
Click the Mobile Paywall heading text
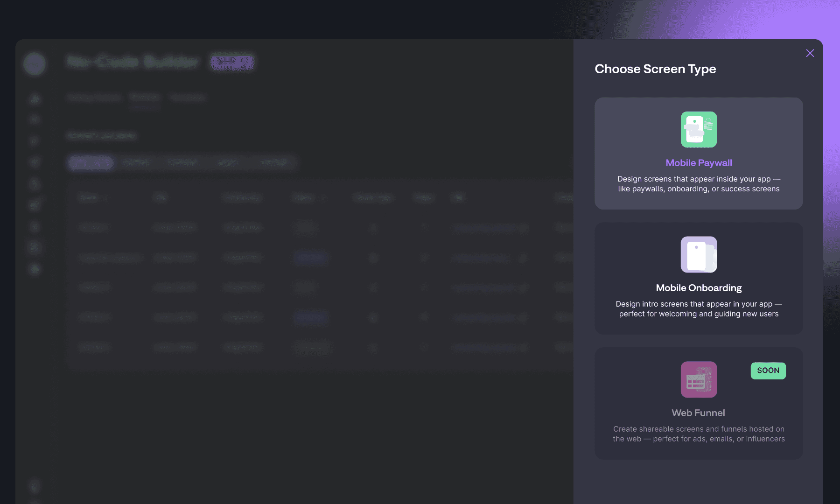699,163
